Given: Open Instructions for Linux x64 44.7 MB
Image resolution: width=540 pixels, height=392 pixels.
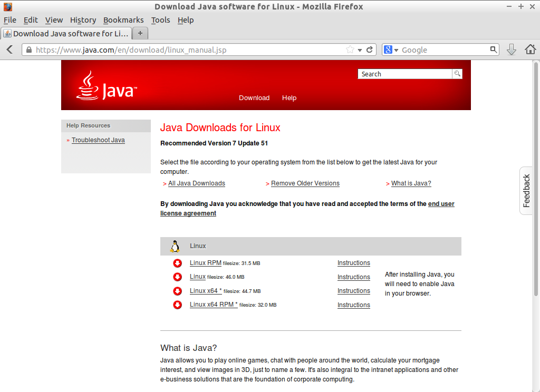Looking at the screenshot, I should click(354, 291).
